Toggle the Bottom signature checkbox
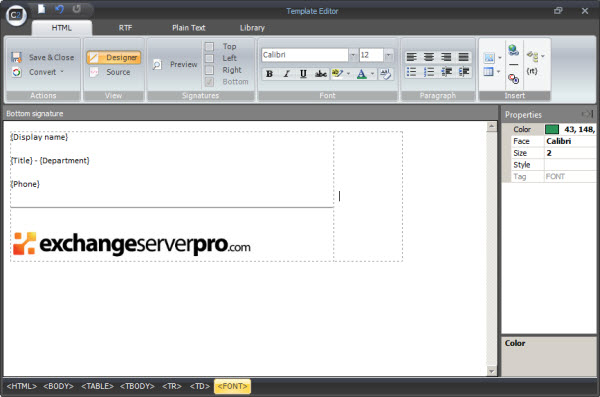Image resolution: width=600 pixels, height=397 pixels. pos(209,82)
